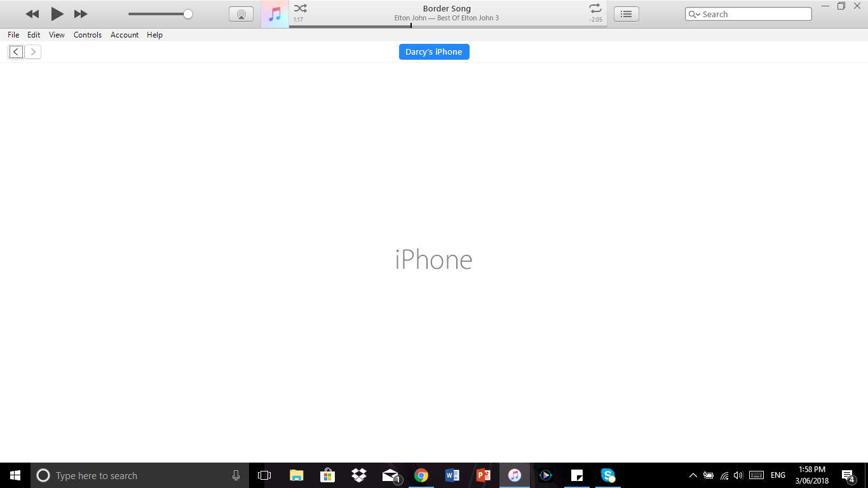Viewport: 868px width, 488px height.
Task: Open the touch keyboard
Action: (x=756, y=475)
